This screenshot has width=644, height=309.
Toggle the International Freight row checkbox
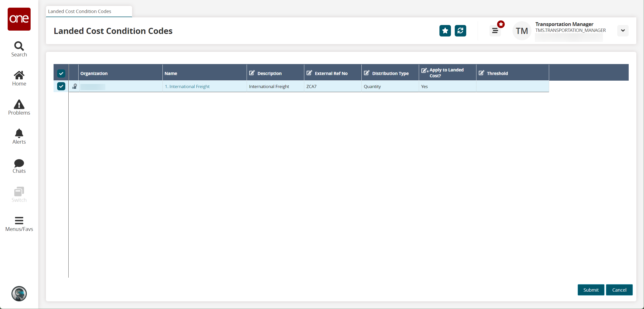point(61,86)
